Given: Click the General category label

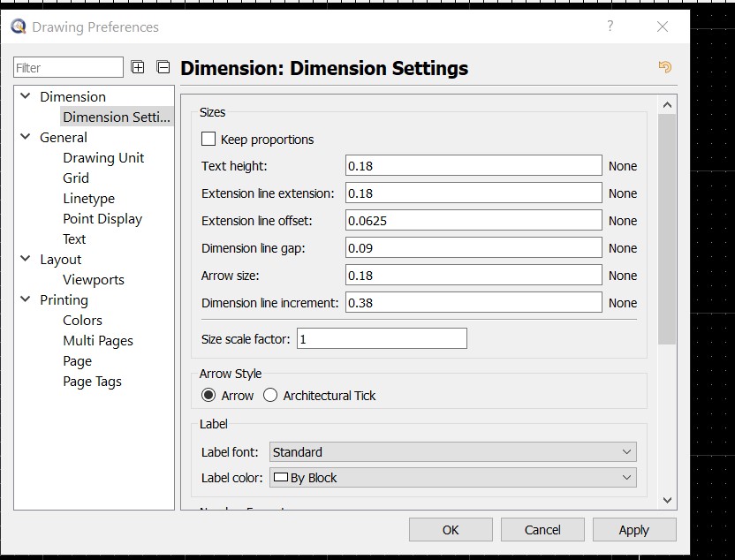Looking at the screenshot, I should pos(64,137).
